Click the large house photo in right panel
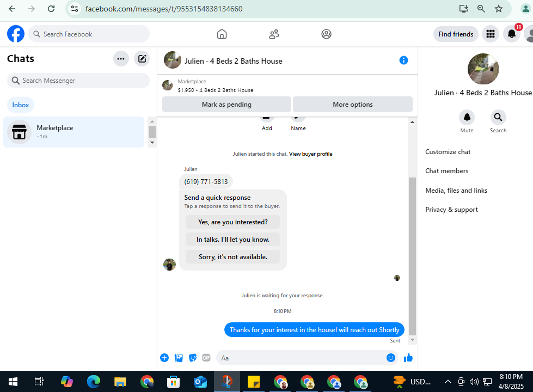The image size is (533, 392). [x=483, y=69]
